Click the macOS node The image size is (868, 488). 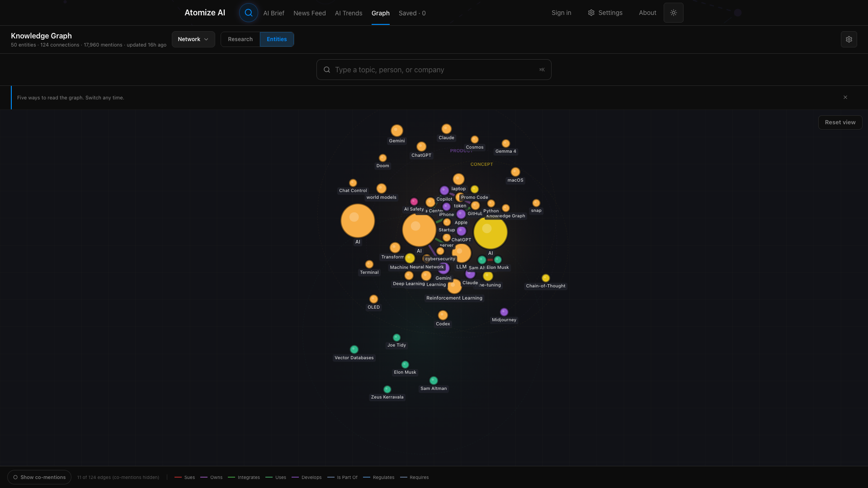click(x=515, y=172)
